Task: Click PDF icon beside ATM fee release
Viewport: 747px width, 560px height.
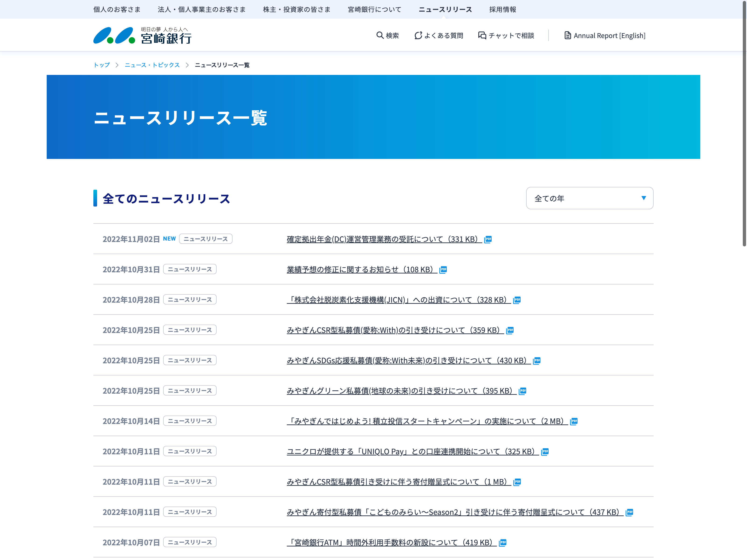Action: (503, 542)
